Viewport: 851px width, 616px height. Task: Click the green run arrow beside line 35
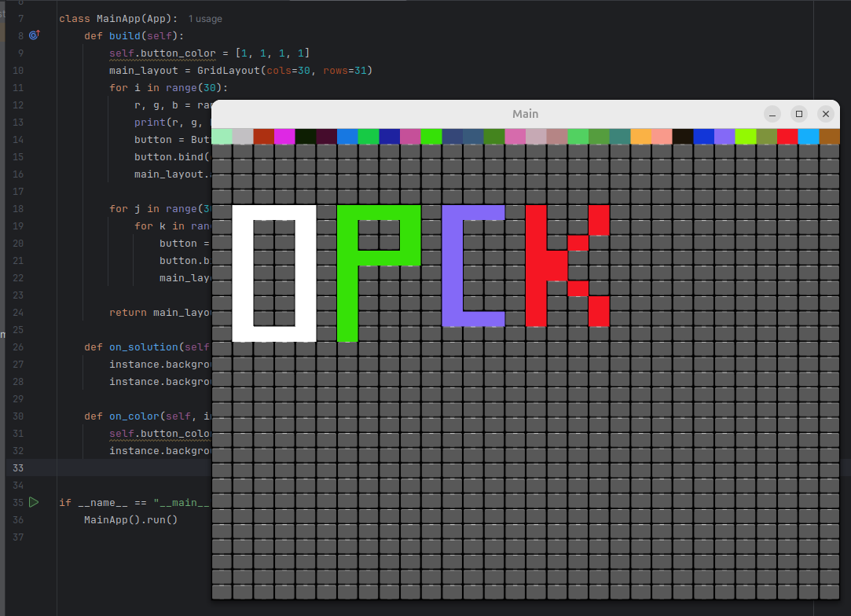click(x=34, y=502)
